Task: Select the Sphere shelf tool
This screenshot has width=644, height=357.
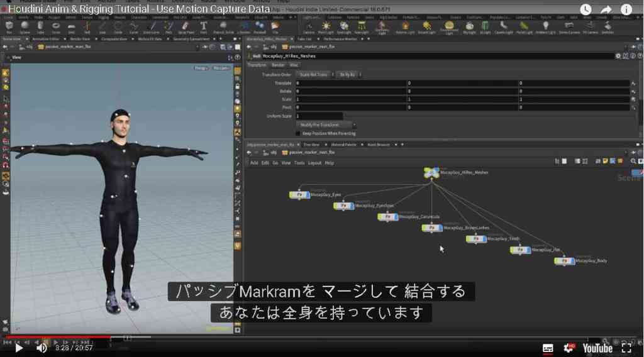Action: pos(25,28)
